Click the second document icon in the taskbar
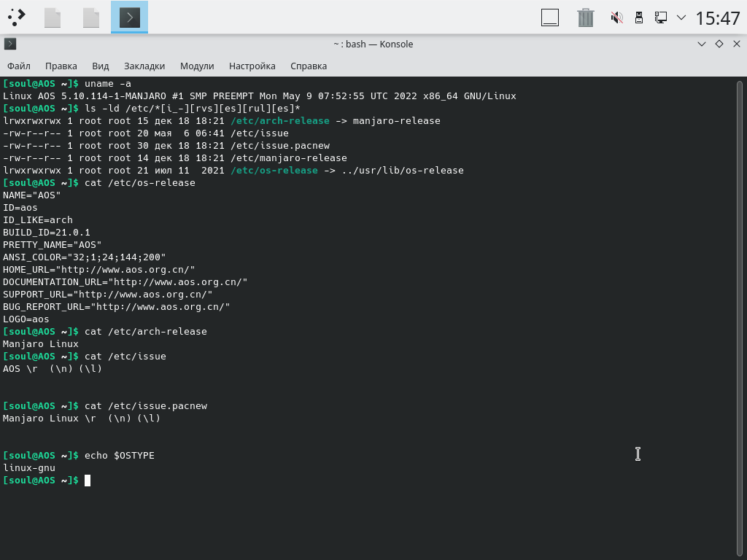This screenshot has width=747, height=560. pos(91,17)
